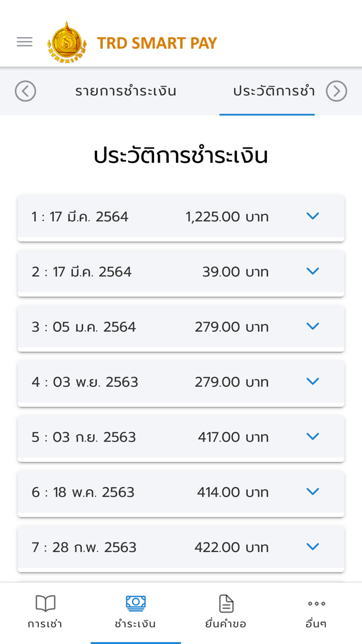Tap the payment row dated 03 พ.ย. 2563

(181, 382)
